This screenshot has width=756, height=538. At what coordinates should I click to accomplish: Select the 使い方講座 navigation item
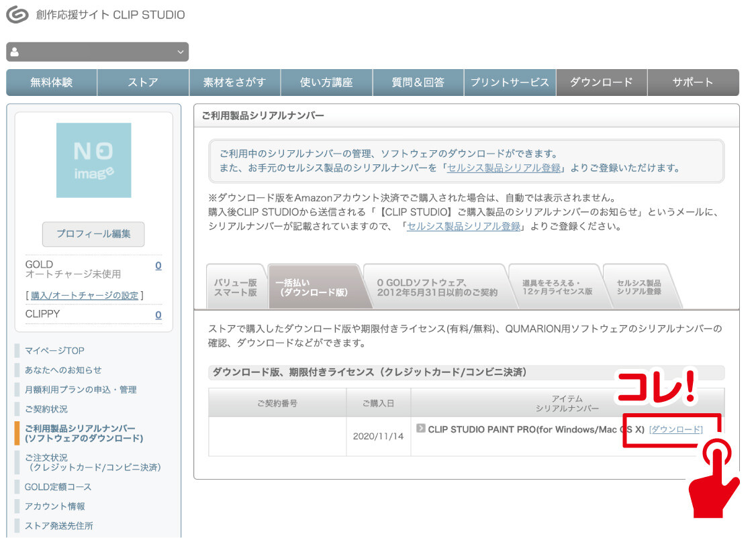pos(326,83)
